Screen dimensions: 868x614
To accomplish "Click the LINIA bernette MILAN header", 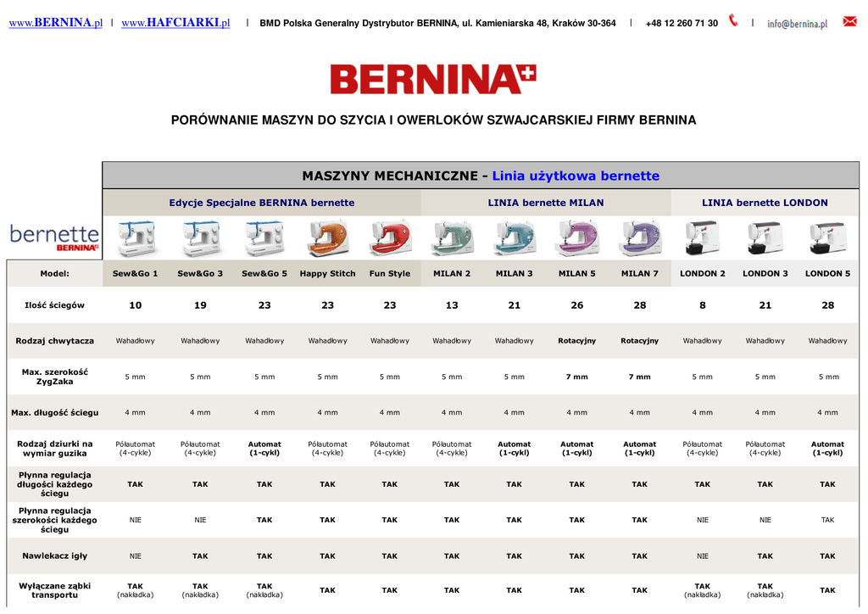I will [546, 203].
